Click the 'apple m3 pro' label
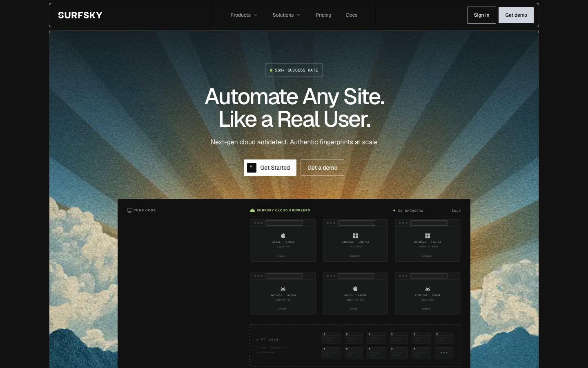Image resolution: width=588 pixels, height=368 pixels. coord(355,300)
